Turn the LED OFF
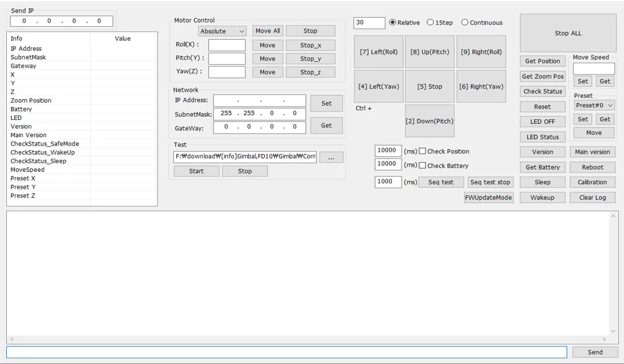This screenshot has width=624, height=364. tap(542, 121)
